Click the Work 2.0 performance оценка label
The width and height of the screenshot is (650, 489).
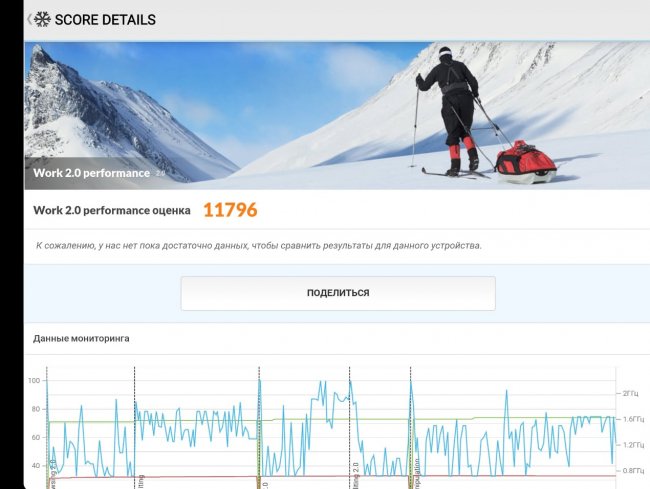click(x=112, y=210)
